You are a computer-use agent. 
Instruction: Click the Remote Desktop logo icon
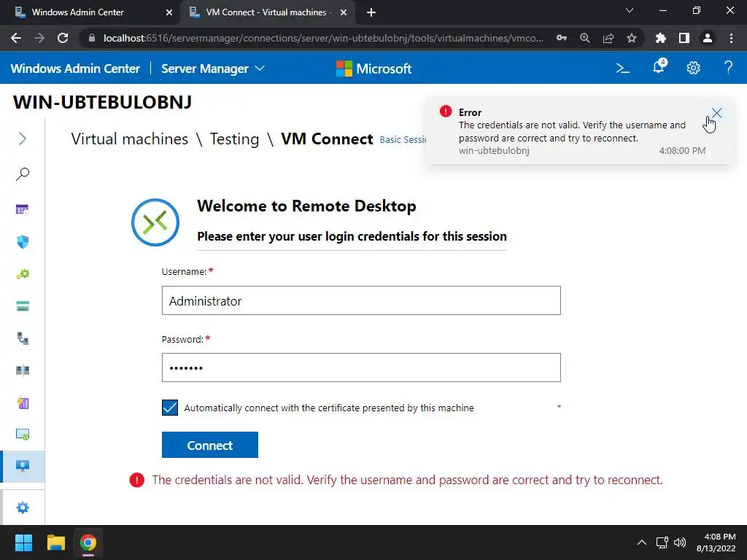(155, 222)
